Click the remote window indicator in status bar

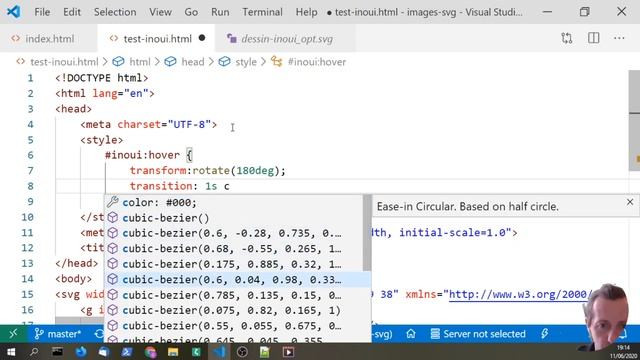[x=13, y=334]
